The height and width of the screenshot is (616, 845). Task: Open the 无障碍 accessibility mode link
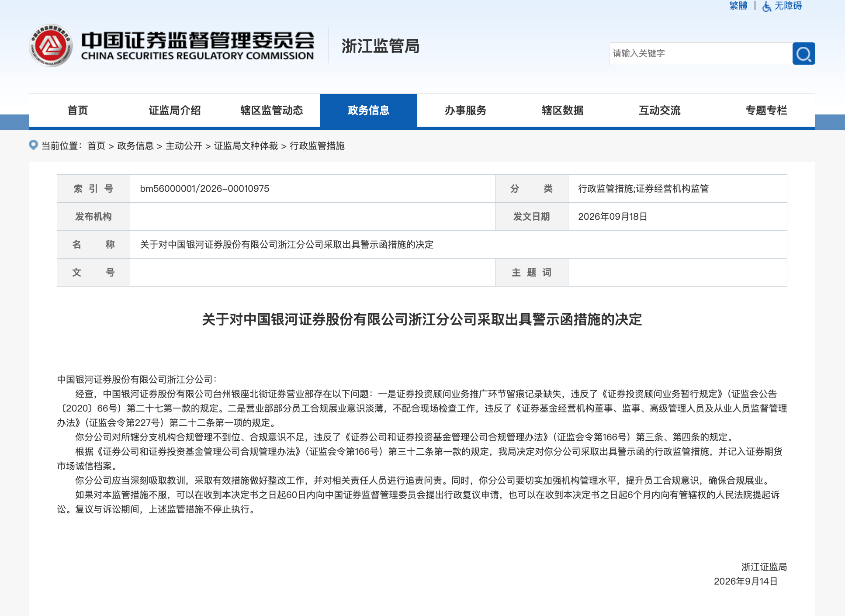coord(788,6)
